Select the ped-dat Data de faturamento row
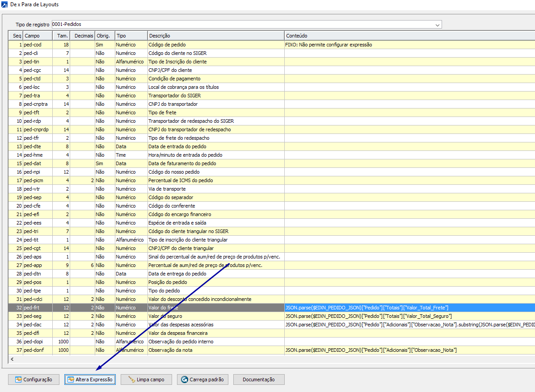Screen dimensions: 535x392 click(182, 163)
